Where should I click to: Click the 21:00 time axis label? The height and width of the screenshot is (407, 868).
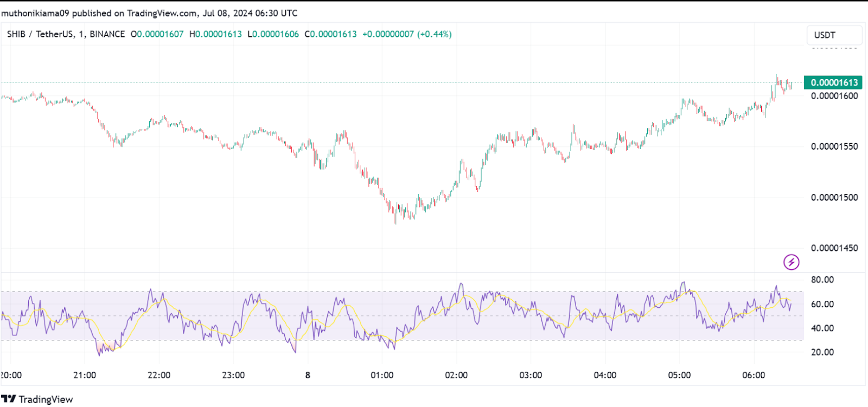point(85,375)
